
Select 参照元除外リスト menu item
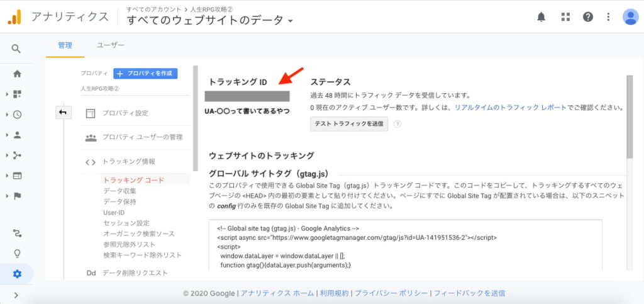(130, 245)
